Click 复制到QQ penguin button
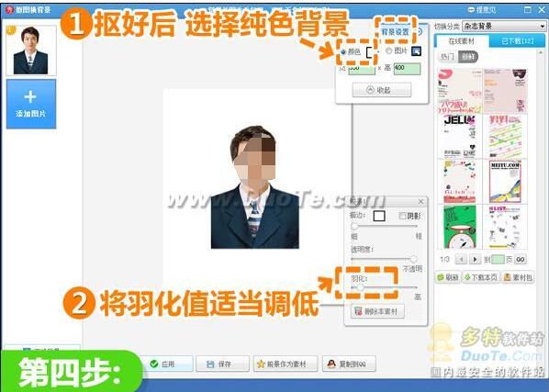Image resolution: width=549 pixels, height=392 pixels. pos(349,364)
